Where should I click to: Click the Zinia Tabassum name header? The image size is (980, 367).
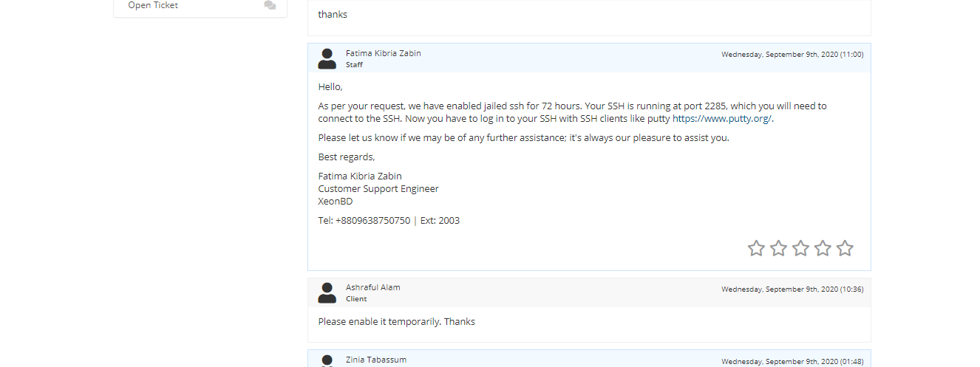[375, 360]
